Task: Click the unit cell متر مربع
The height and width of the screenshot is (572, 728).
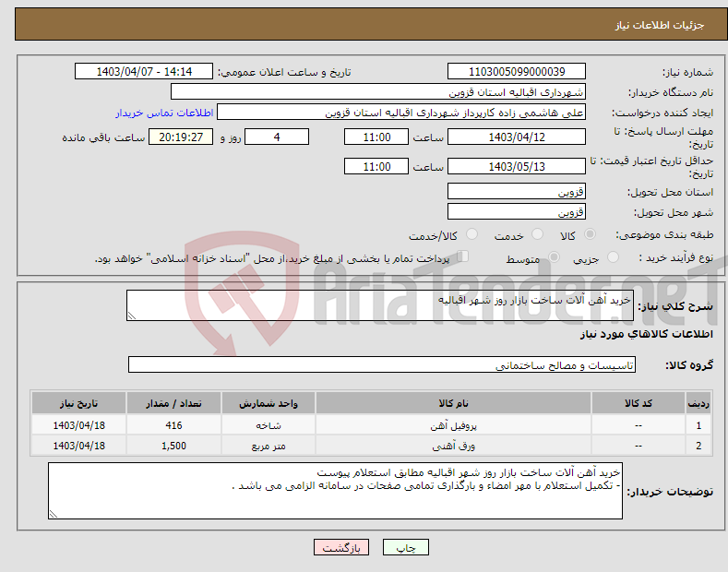Action: click(x=269, y=446)
